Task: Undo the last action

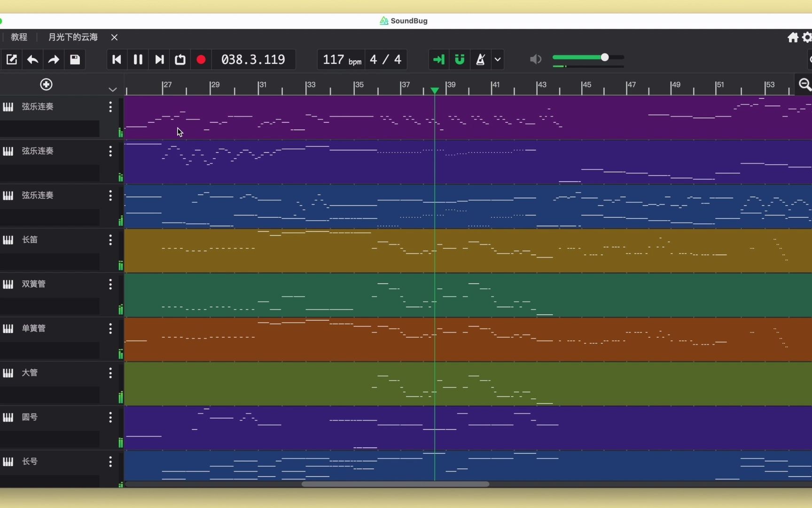Action: tap(32, 60)
